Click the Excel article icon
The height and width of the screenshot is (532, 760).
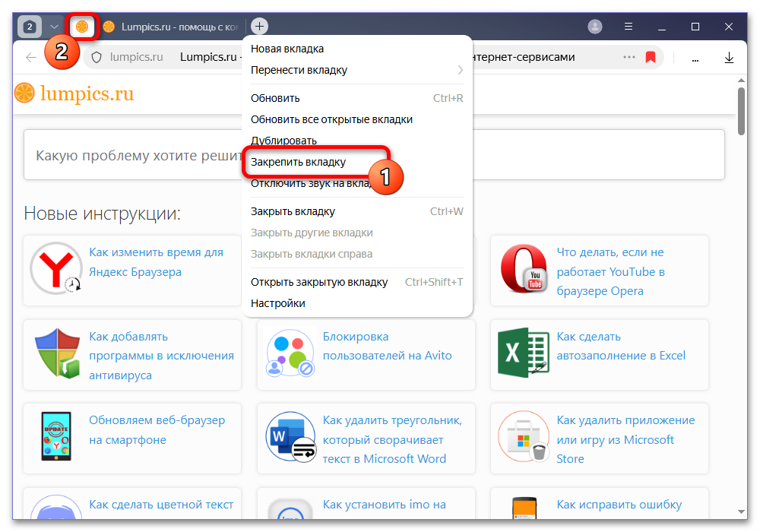(x=524, y=352)
